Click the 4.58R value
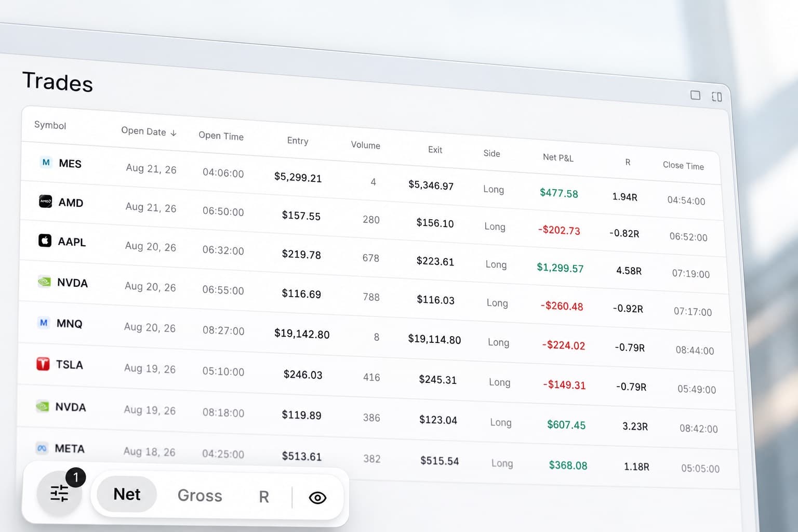 pyautogui.click(x=629, y=271)
